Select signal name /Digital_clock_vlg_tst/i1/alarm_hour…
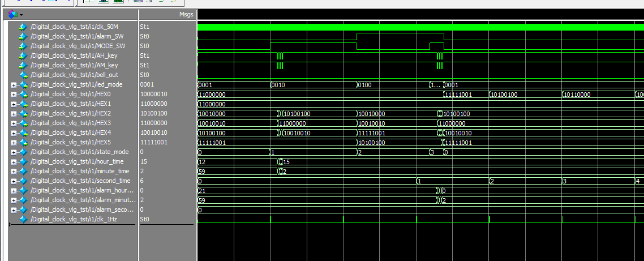644x261 pixels. [x=82, y=190]
